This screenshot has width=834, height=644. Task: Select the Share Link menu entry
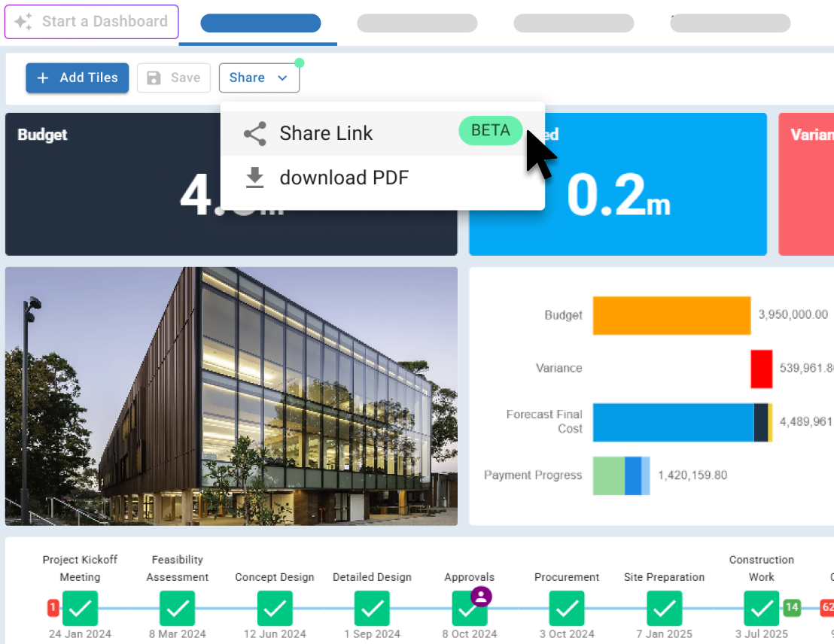pyautogui.click(x=326, y=133)
